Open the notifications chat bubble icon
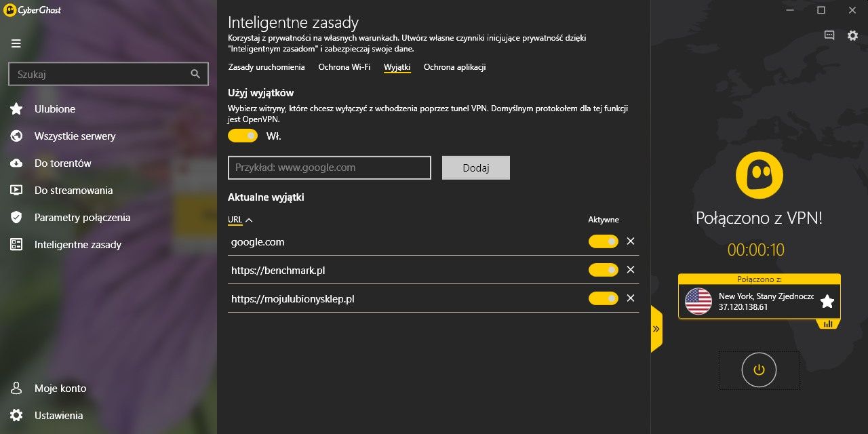 pos(829,36)
